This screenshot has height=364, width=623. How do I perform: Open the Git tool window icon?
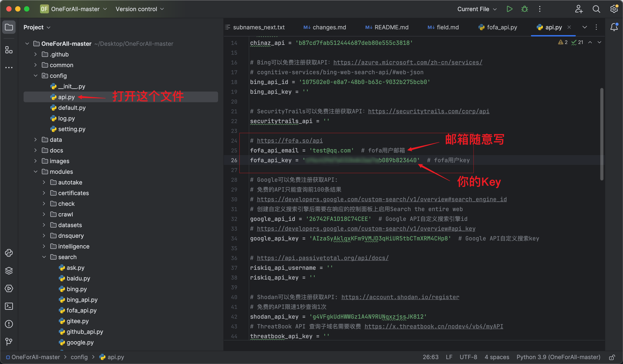point(9,342)
